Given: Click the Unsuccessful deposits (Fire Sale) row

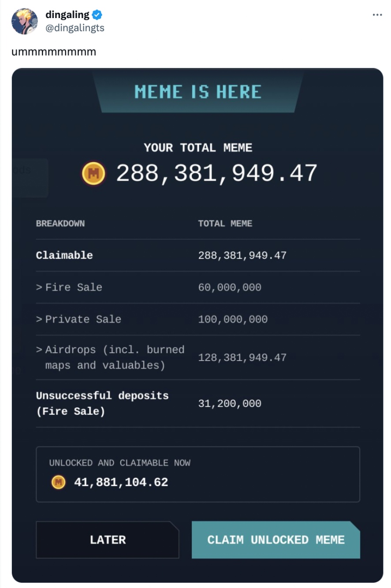Looking at the screenshot, I should tap(102, 403).
